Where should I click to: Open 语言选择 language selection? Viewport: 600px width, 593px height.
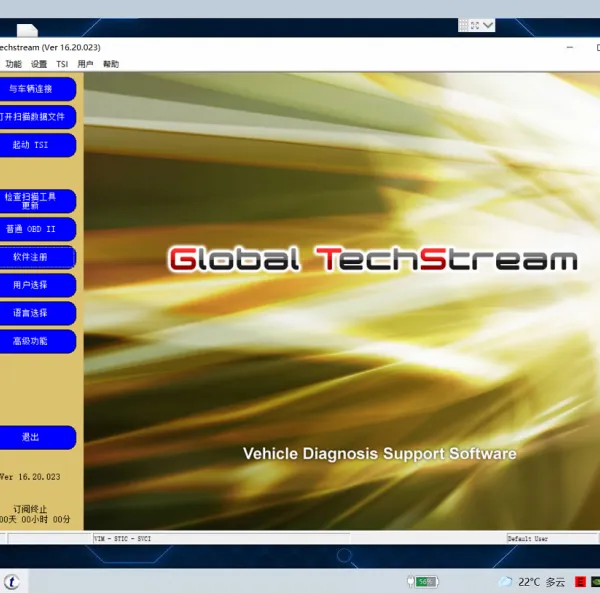coord(37,313)
